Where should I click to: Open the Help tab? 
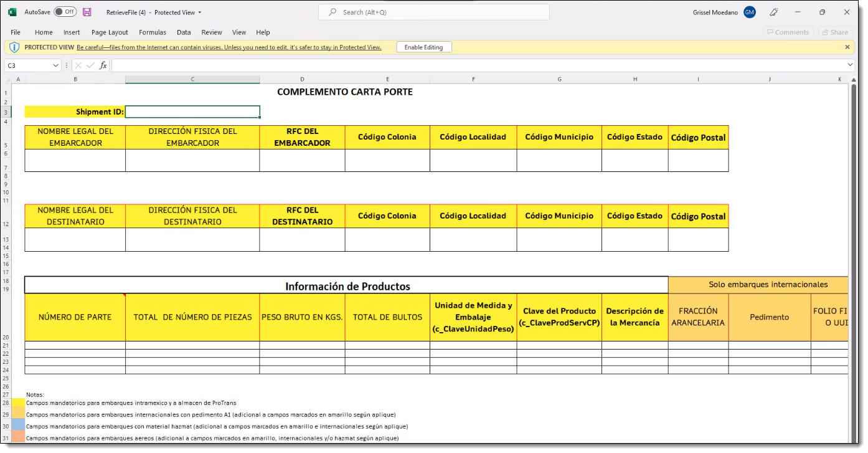(x=263, y=32)
